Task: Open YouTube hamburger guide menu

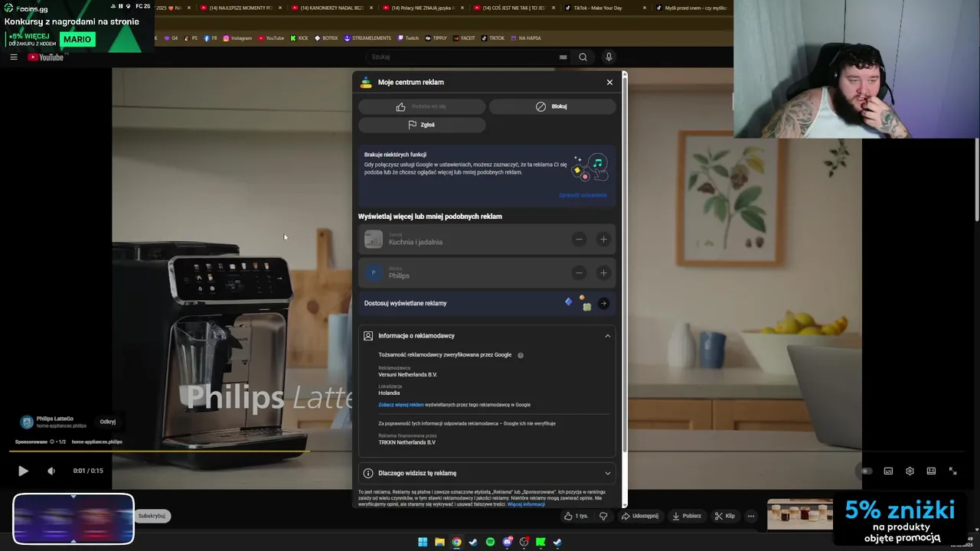Action: [13, 57]
